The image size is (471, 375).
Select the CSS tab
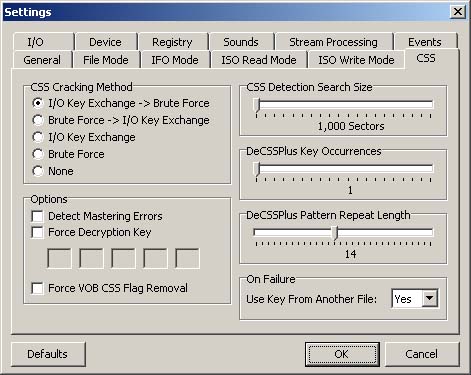pyautogui.click(x=426, y=58)
